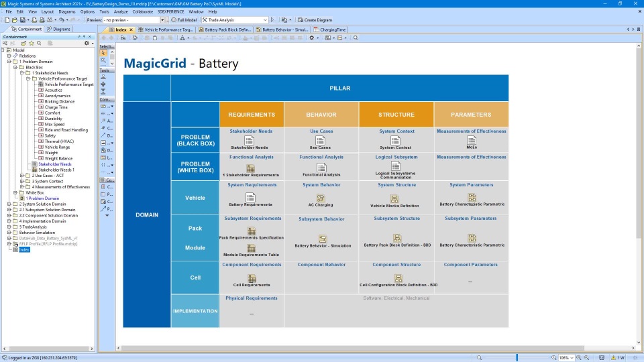Open the File menu

[9, 12]
